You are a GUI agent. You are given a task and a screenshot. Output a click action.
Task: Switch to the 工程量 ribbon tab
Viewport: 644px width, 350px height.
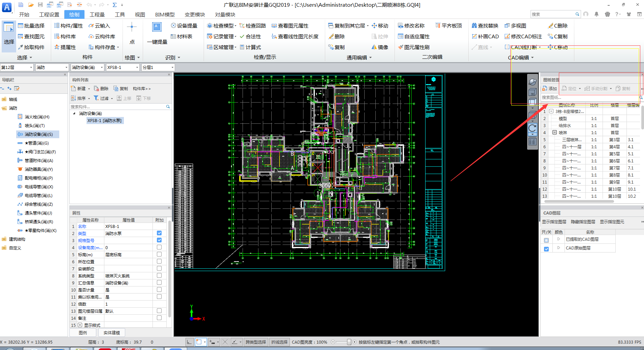[x=97, y=14]
